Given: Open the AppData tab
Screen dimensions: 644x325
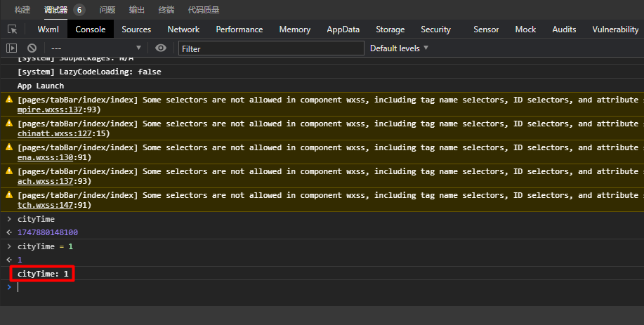Looking at the screenshot, I should [x=343, y=29].
